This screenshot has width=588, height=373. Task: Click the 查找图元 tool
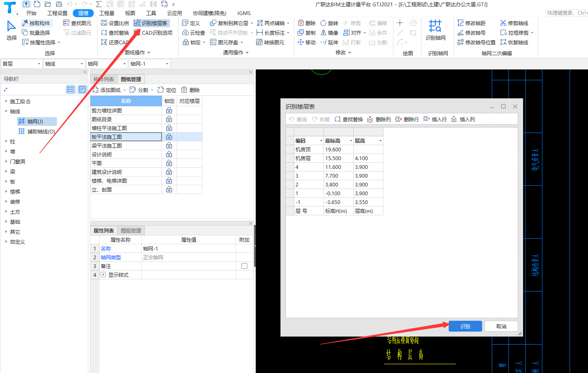click(x=77, y=23)
